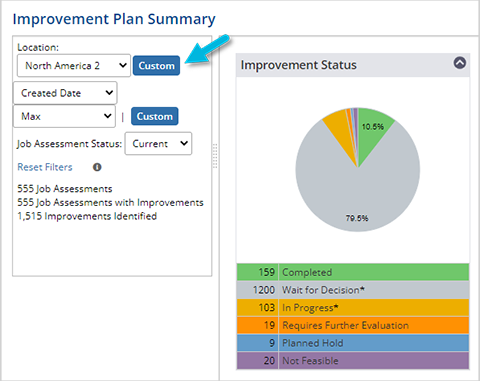Click the gray 79.5% pie slice
Screen dimensions: 480x381
click(357, 193)
